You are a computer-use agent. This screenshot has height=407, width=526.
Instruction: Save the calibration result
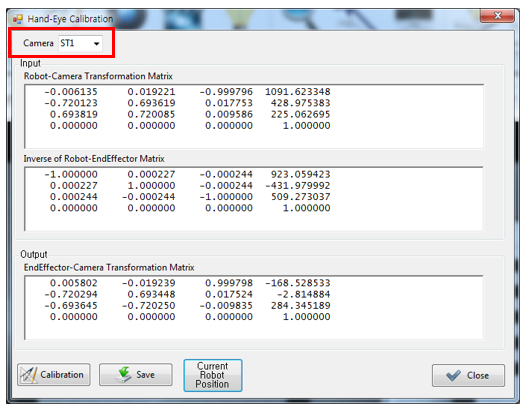[136, 374]
